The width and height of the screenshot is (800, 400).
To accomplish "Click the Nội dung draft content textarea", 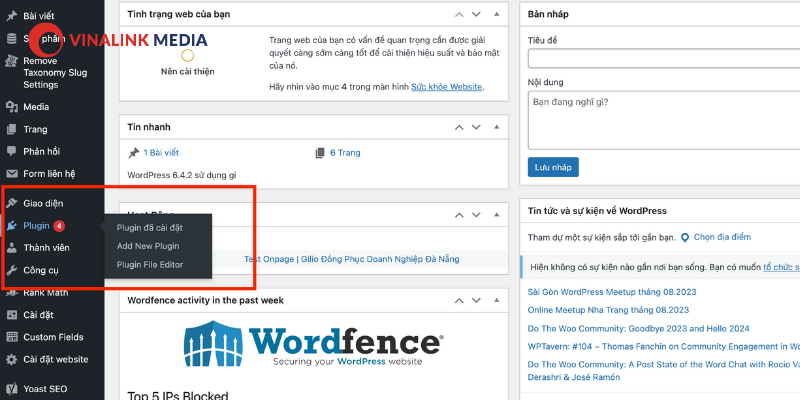I will coord(664,120).
